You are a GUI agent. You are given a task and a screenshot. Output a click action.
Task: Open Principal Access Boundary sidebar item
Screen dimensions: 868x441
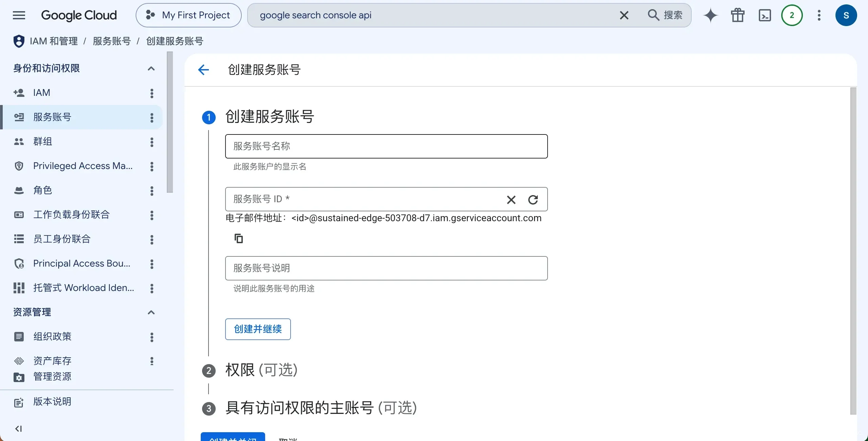82,264
